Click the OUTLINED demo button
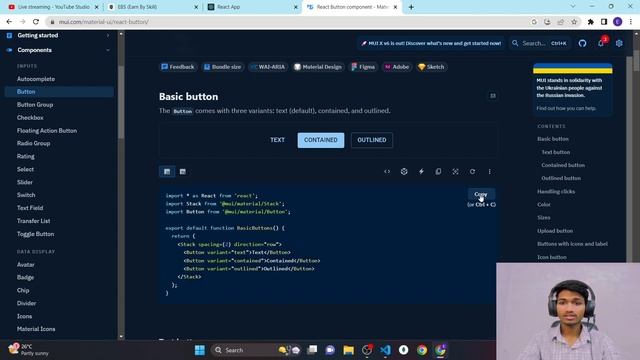 tap(372, 140)
